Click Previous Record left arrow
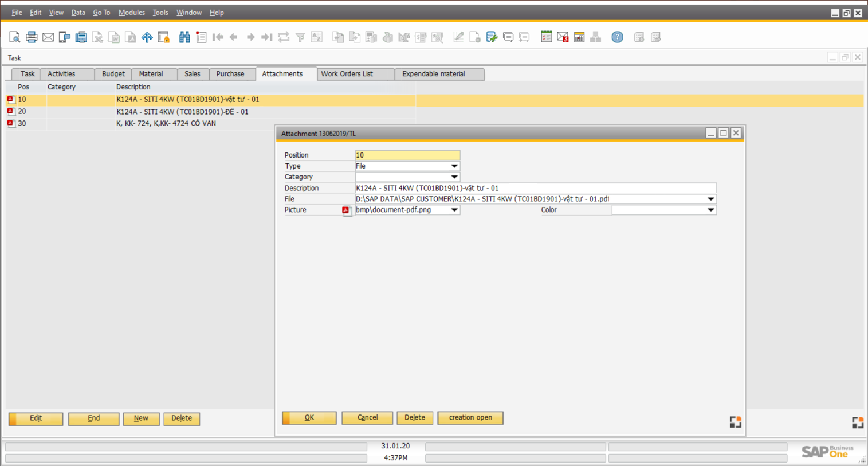Screen dimensions: 868x466 [x=234, y=37]
